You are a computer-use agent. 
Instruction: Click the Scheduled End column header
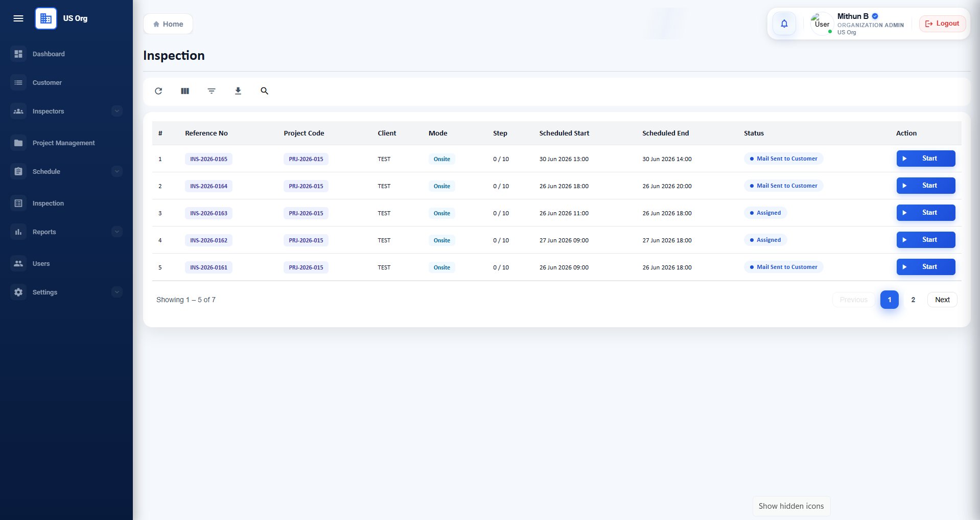coord(665,133)
